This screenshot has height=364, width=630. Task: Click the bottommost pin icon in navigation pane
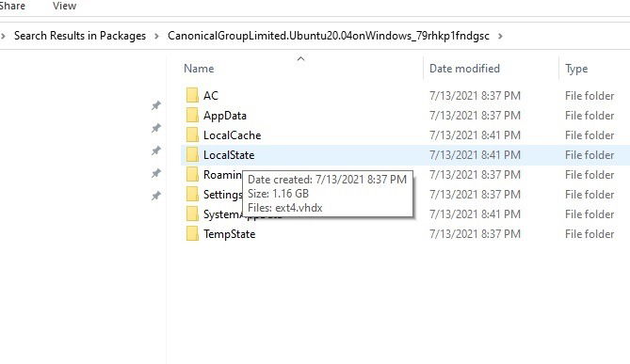click(x=156, y=196)
